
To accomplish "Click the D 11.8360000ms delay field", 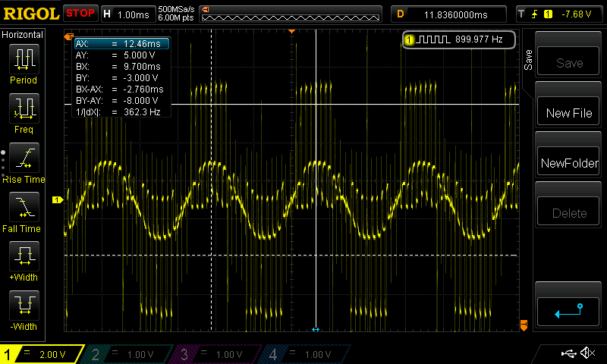I will click(448, 14).
